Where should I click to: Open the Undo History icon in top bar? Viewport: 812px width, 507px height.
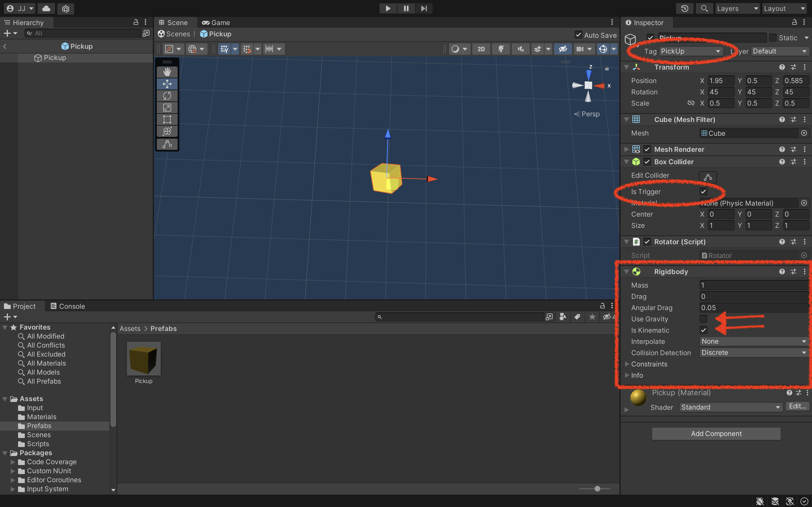click(685, 8)
